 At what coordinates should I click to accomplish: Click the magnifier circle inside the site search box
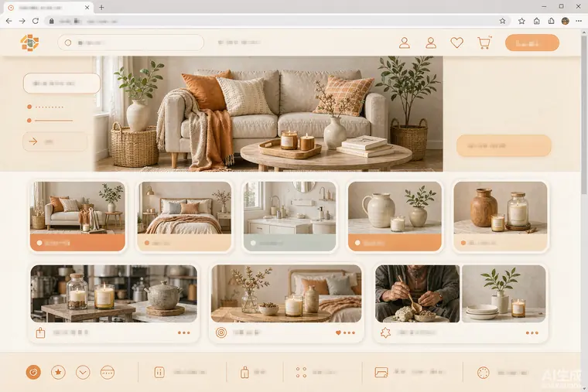68,43
